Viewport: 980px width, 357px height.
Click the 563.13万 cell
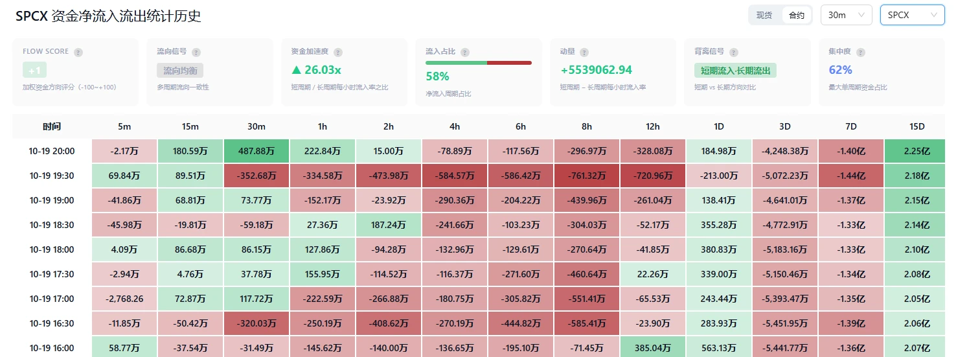[719, 348]
